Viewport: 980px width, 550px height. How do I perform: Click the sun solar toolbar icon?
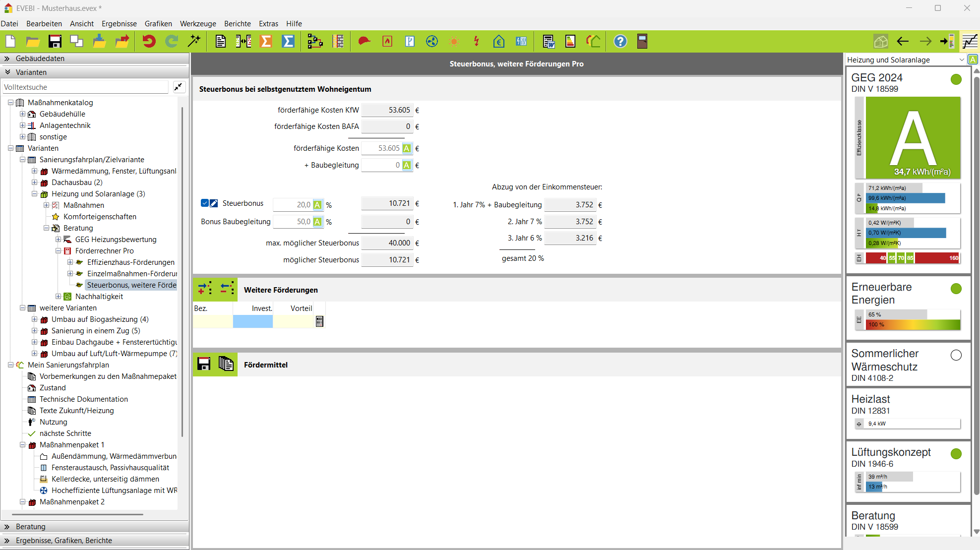pyautogui.click(x=453, y=41)
